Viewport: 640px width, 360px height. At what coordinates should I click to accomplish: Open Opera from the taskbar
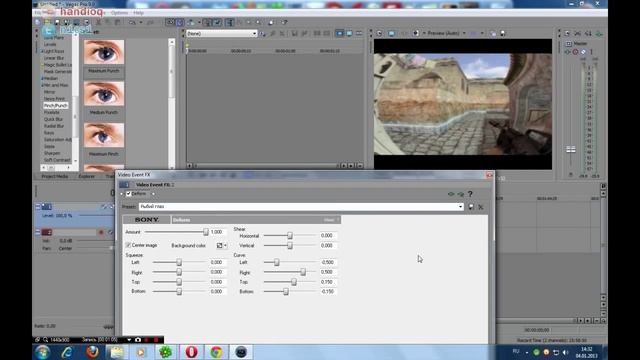(191, 352)
